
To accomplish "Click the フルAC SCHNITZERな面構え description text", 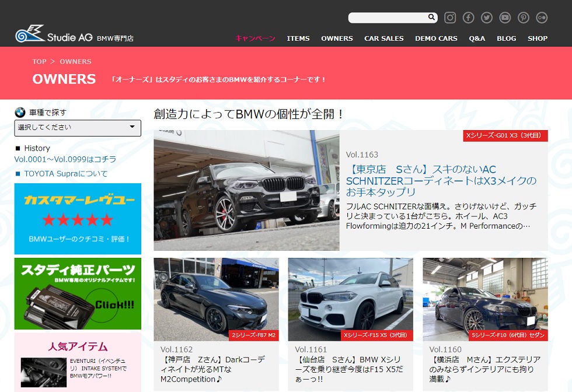I will [x=441, y=216].
